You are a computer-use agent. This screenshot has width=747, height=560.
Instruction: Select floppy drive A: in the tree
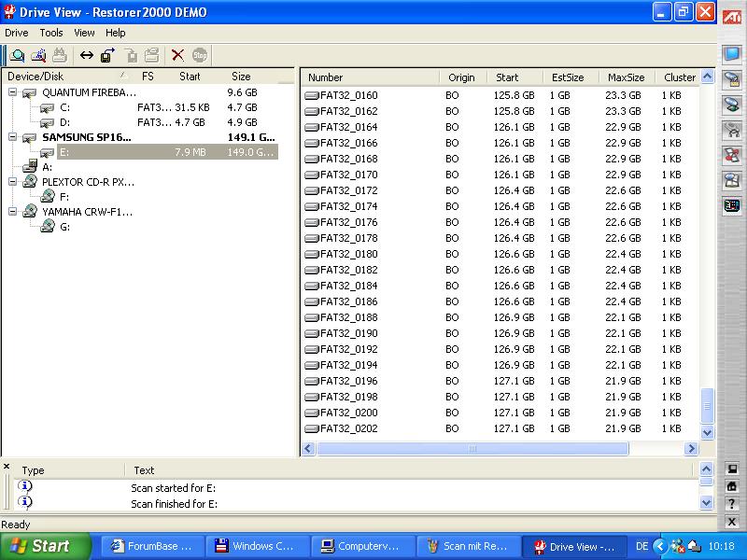pyautogui.click(x=47, y=167)
